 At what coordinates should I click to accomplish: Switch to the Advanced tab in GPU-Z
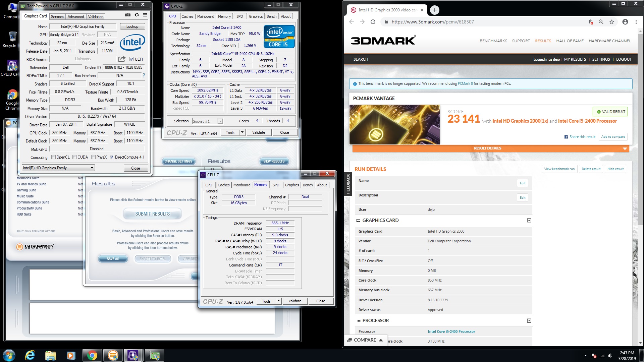pyautogui.click(x=76, y=17)
